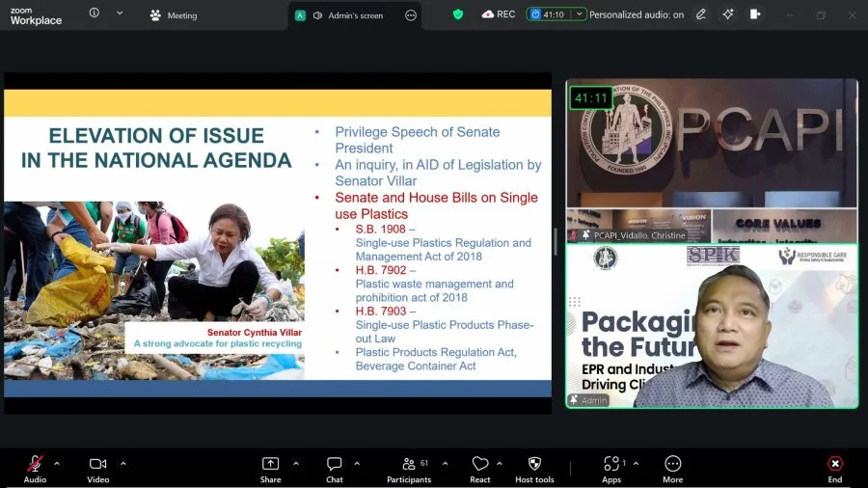Open meeting info icon next to Zoom logo
The image size is (868, 488).
pos(95,13)
